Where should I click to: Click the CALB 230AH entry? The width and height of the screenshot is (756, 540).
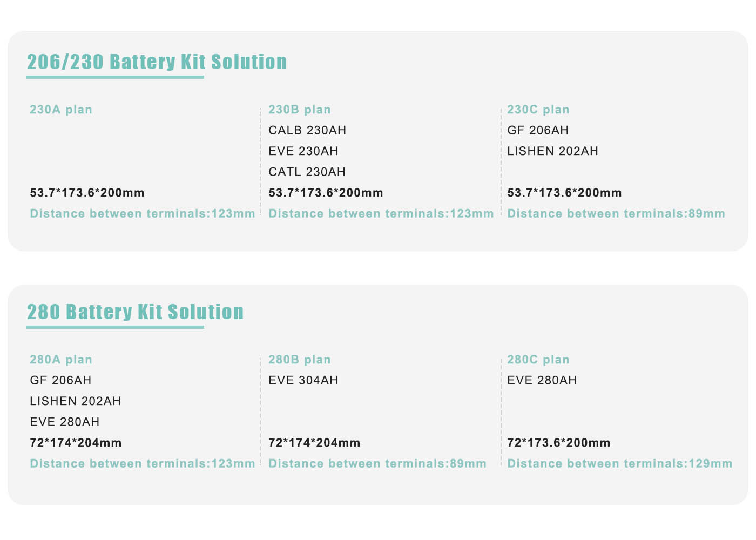307,130
